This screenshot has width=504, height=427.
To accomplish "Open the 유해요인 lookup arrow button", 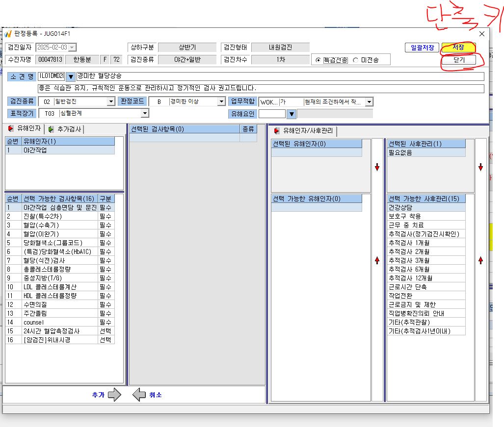I will [x=291, y=114].
